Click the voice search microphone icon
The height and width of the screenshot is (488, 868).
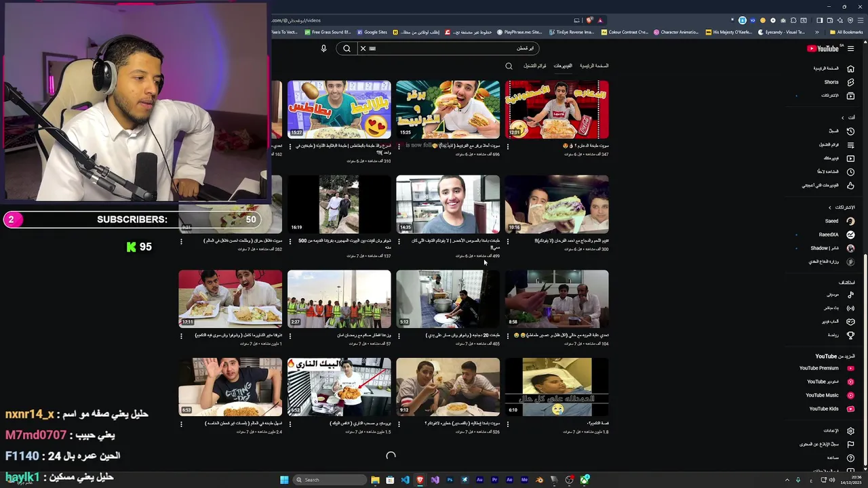pos(323,49)
